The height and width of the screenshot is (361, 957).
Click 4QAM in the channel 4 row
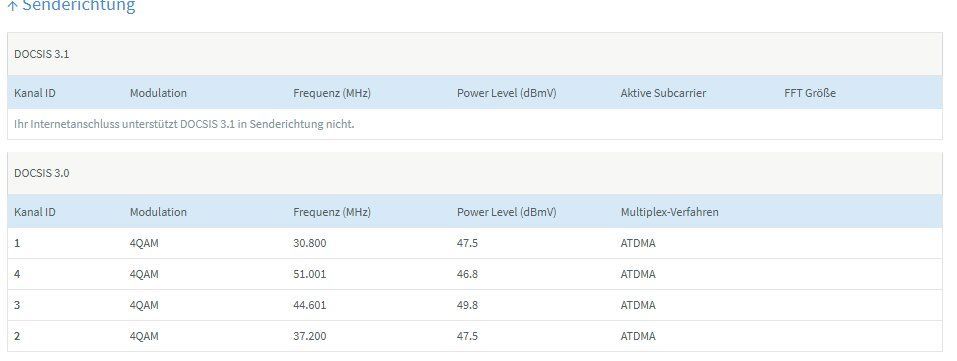(x=144, y=274)
